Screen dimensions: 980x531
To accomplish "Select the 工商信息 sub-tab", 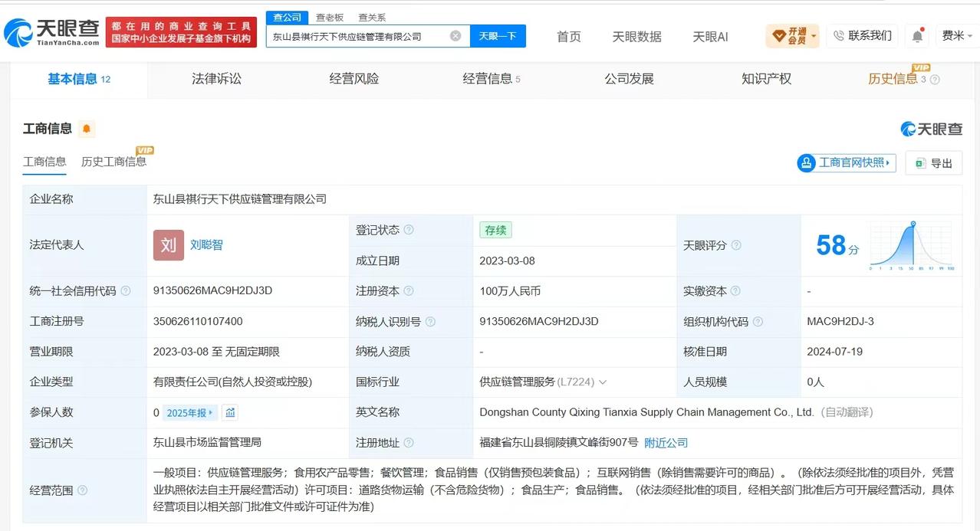I will pyautogui.click(x=44, y=162).
